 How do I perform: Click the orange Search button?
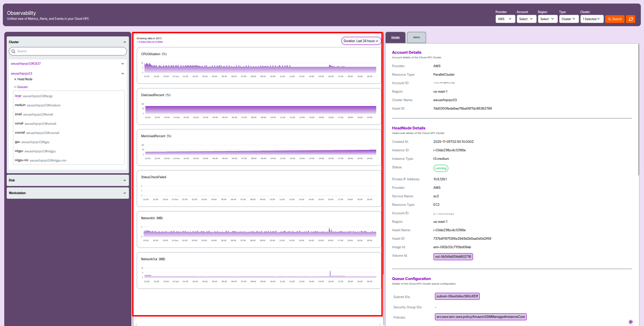click(615, 19)
